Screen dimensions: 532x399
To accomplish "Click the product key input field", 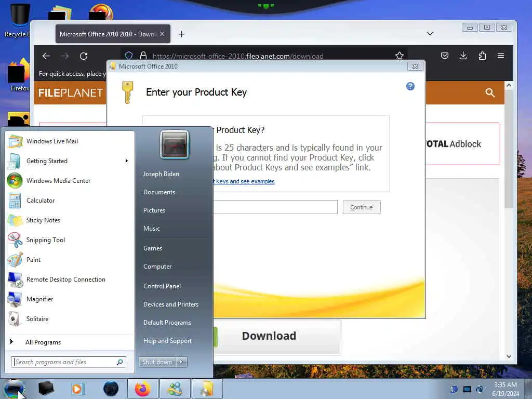I will [x=275, y=207].
